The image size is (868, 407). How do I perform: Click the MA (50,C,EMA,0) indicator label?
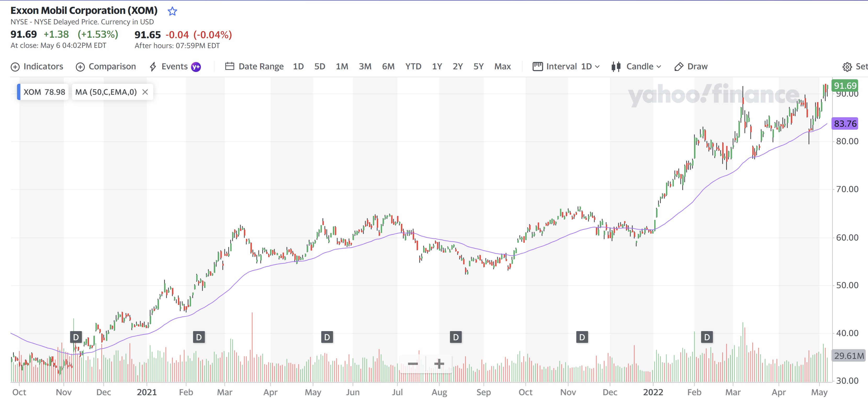tap(106, 92)
